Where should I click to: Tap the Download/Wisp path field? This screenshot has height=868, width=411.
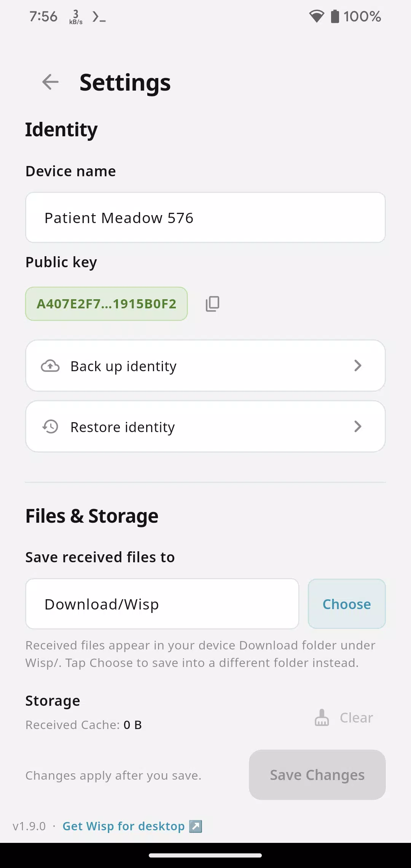(x=162, y=604)
